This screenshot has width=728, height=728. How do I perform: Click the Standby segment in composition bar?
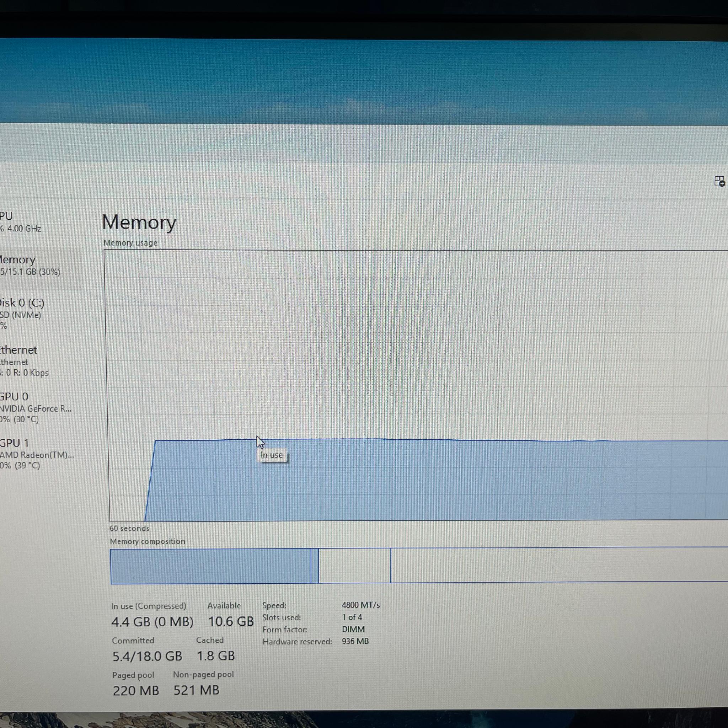[x=354, y=565]
